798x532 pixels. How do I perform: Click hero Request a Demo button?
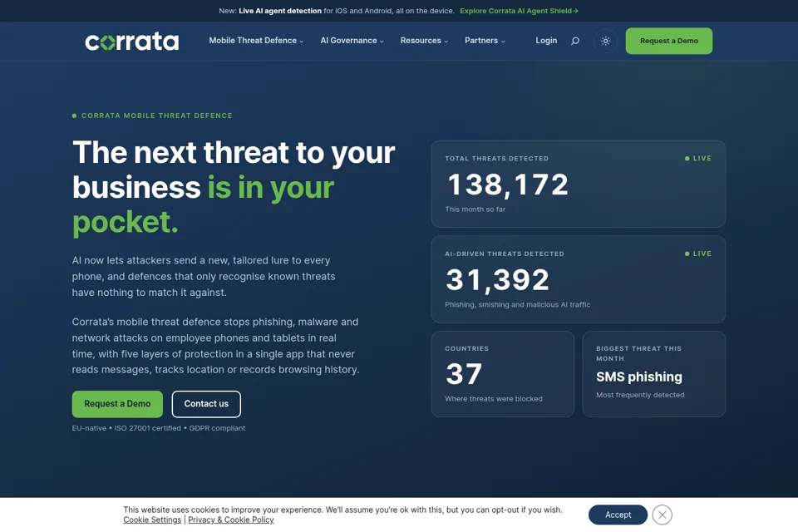tap(117, 404)
